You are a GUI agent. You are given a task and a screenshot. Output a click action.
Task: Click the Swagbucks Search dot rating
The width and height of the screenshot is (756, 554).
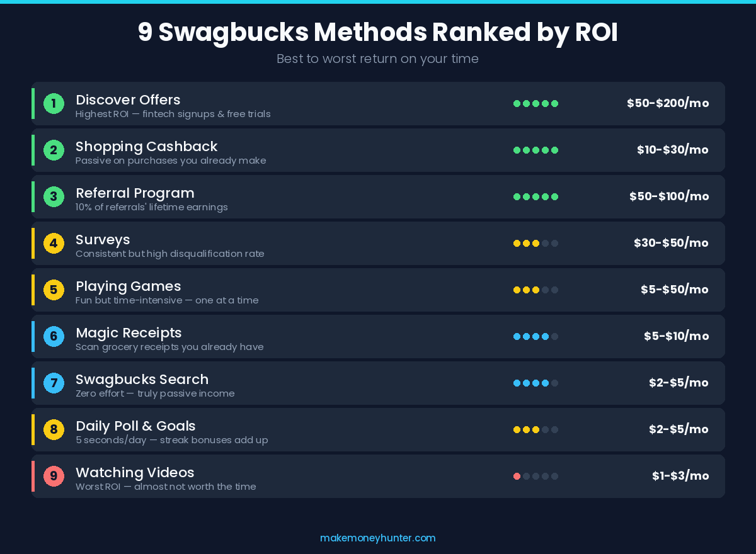(x=535, y=383)
